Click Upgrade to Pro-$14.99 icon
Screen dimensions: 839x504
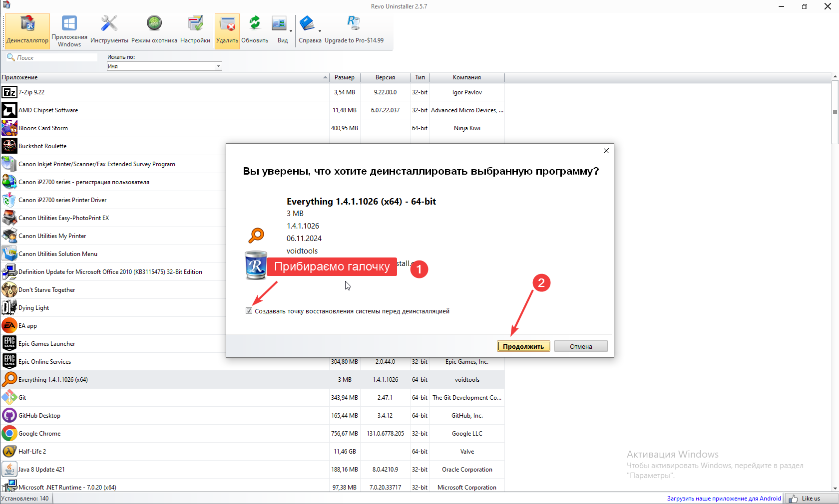[354, 23]
